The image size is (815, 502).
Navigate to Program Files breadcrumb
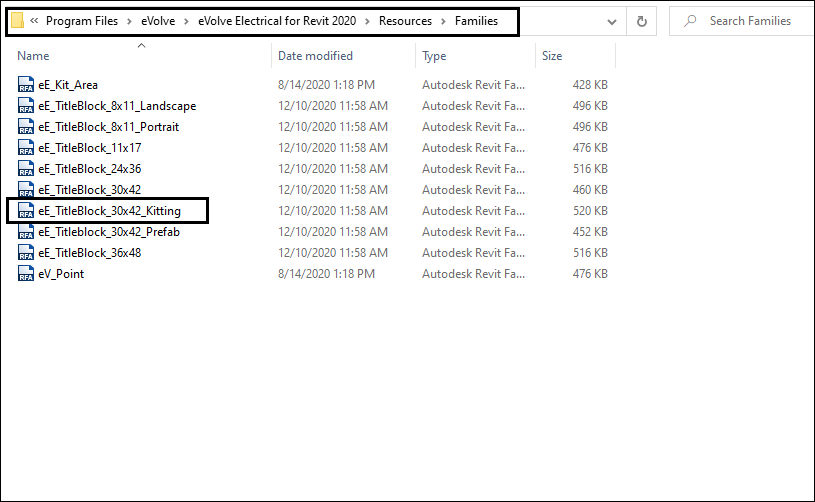pos(82,21)
